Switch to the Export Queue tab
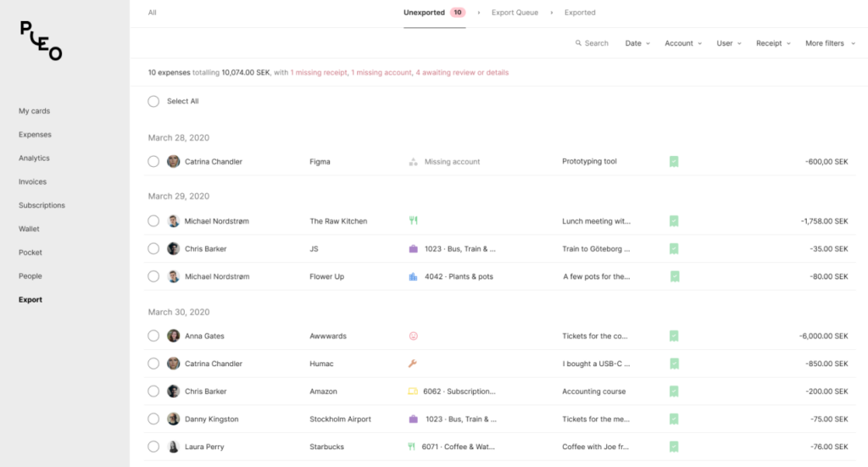The height and width of the screenshot is (467, 868). click(x=515, y=12)
